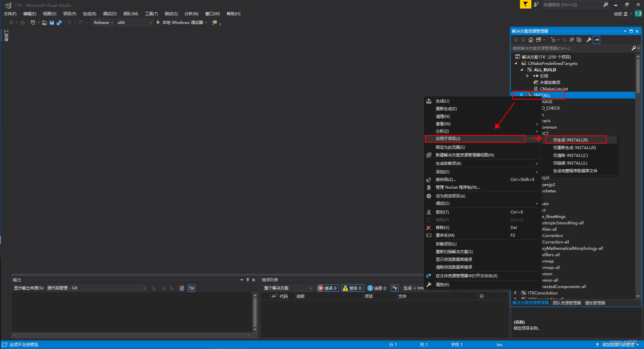
Task: Click the search magnifier in Solution Explorer
Action: [x=634, y=48]
